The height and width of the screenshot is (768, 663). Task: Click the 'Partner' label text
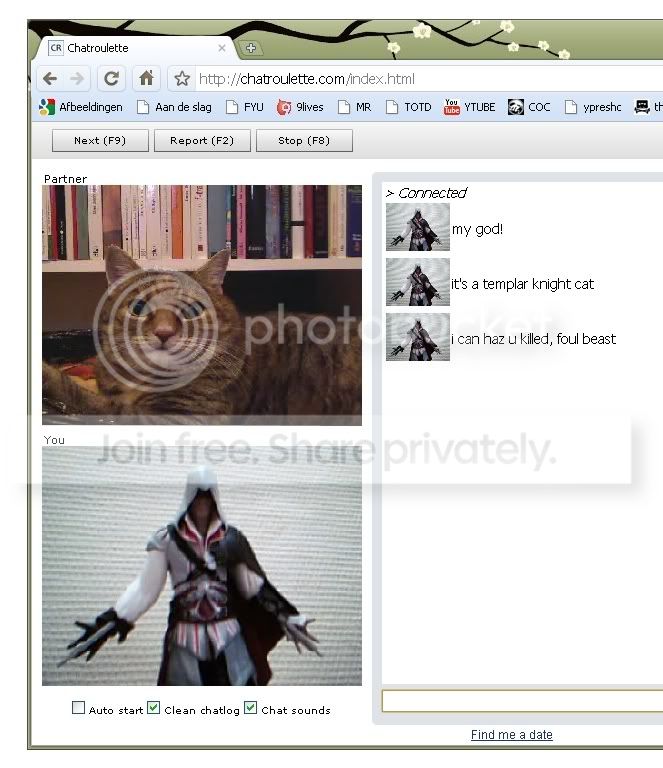pos(66,179)
